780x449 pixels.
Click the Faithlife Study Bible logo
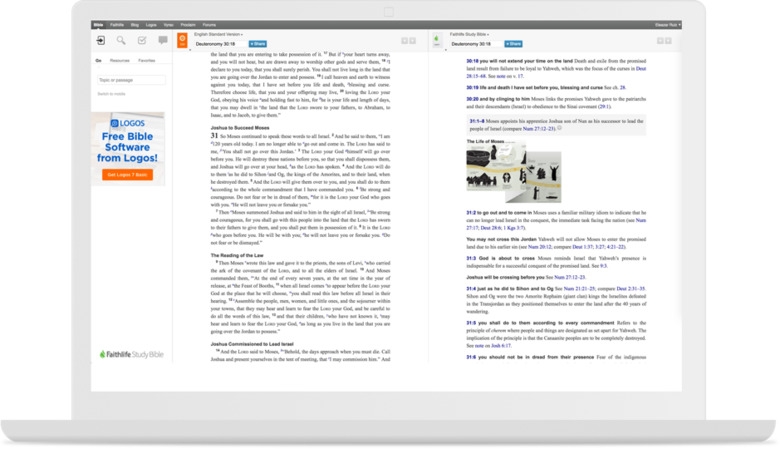point(131,355)
